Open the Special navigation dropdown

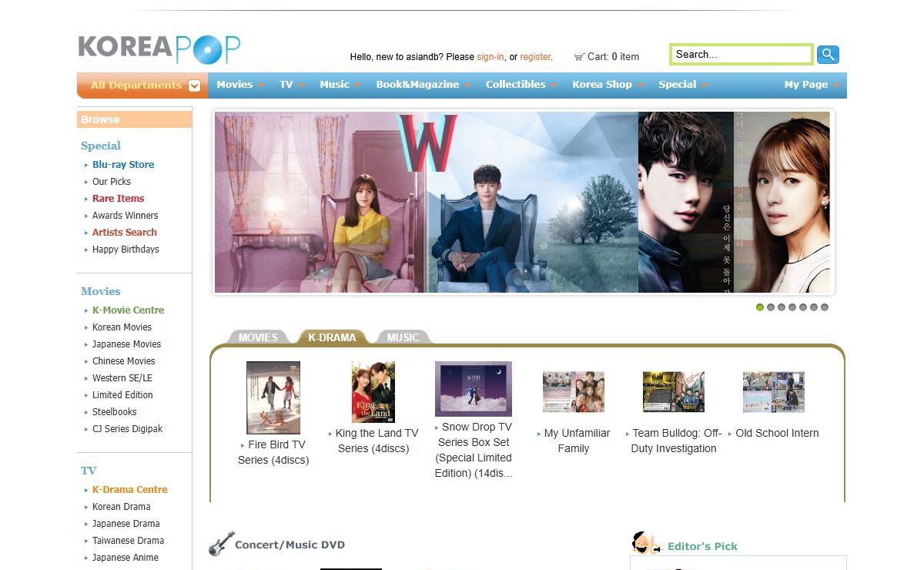[x=683, y=85]
